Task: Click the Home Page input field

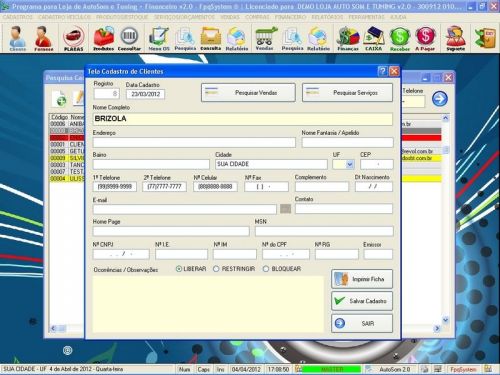Action: [x=171, y=231]
